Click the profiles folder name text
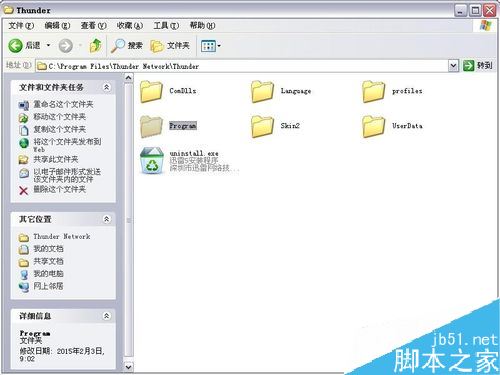 tap(407, 91)
